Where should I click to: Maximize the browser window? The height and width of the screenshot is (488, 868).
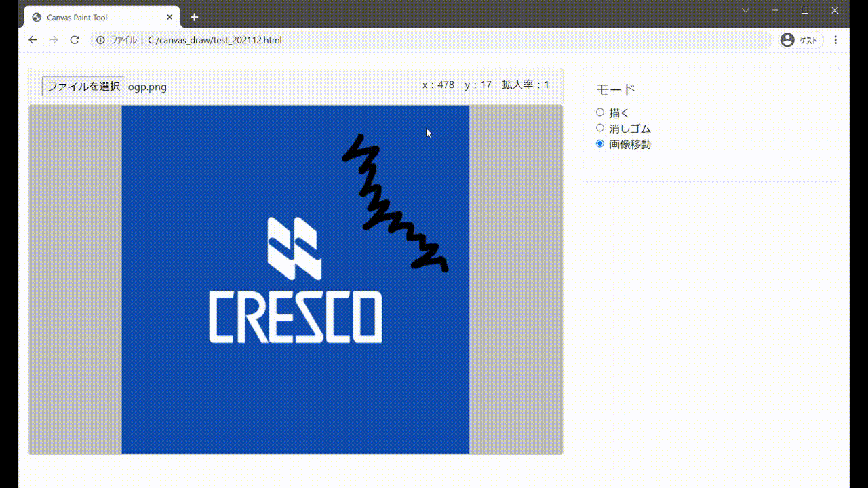[805, 10]
